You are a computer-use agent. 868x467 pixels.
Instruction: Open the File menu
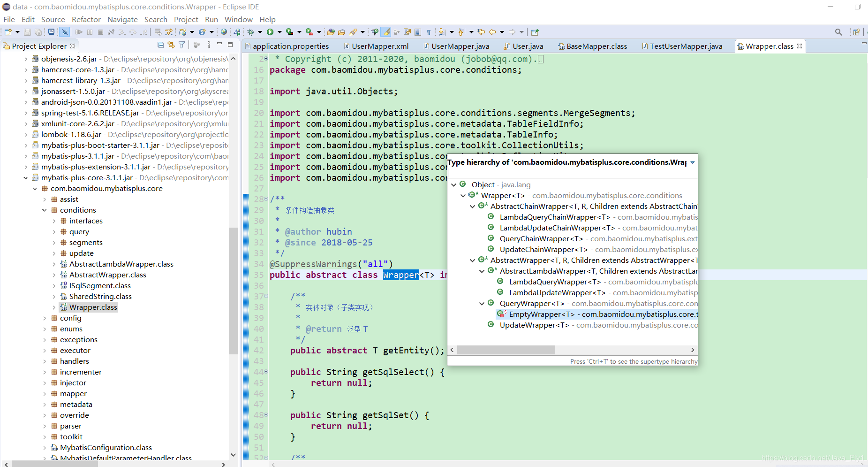pyautogui.click(x=9, y=19)
